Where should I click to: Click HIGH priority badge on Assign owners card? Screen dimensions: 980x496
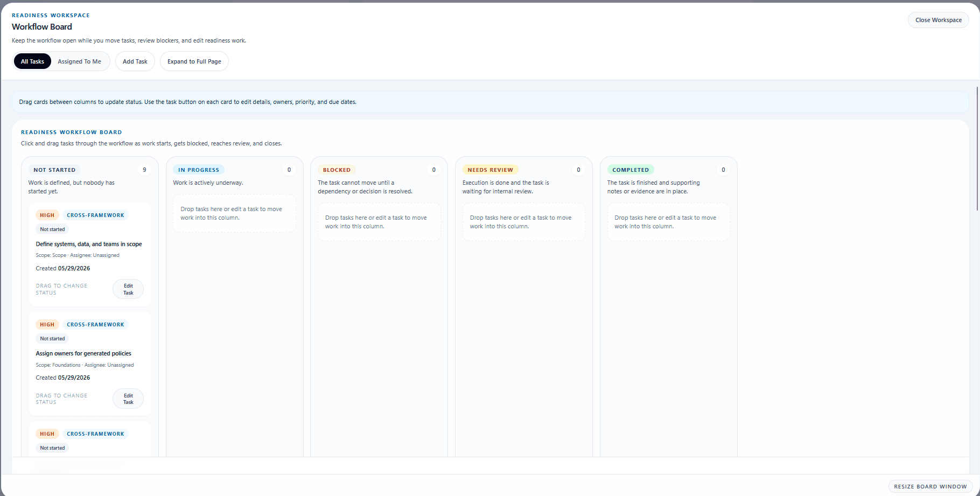click(x=47, y=324)
